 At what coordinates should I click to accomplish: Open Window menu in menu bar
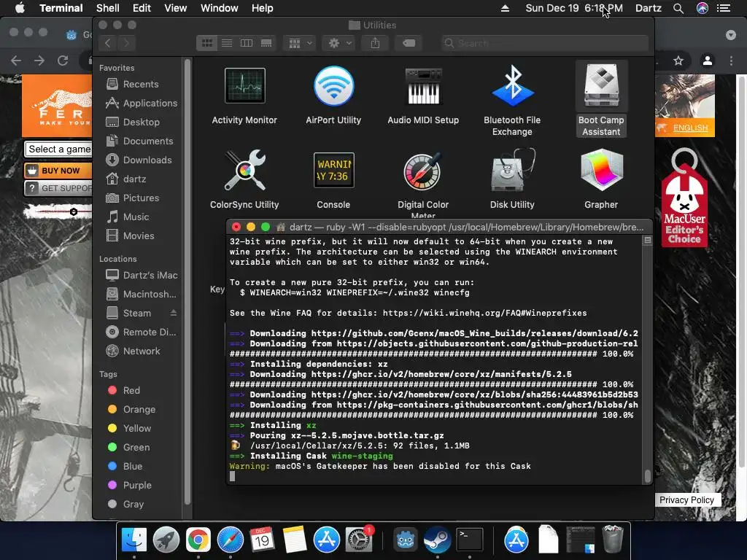pos(219,8)
